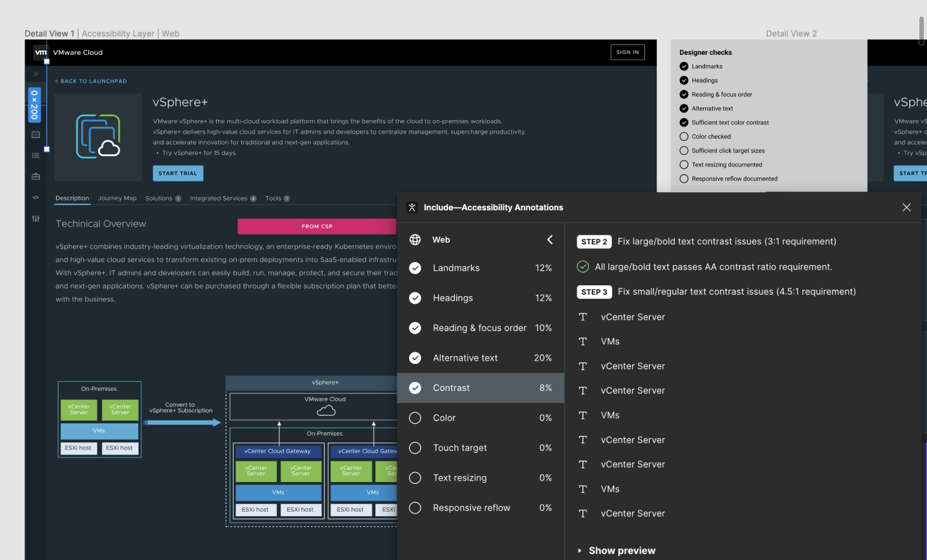
Task: Select Color category in plugin list
Action: [481, 418]
